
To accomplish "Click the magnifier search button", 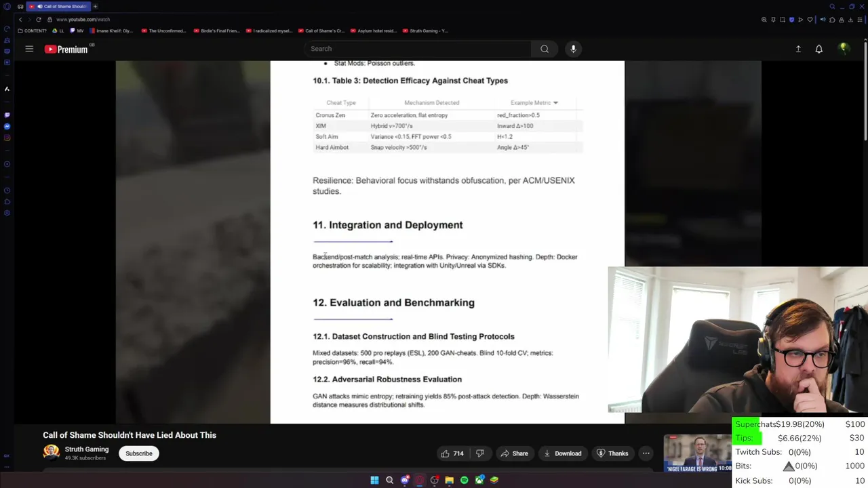I will point(545,49).
